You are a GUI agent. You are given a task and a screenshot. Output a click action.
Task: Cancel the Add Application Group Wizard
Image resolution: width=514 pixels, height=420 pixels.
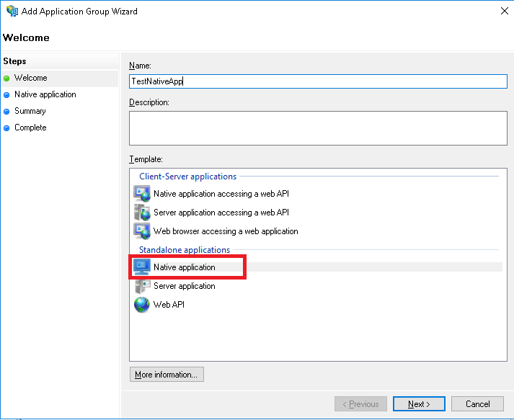pyautogui.click(x=477, y=404)
